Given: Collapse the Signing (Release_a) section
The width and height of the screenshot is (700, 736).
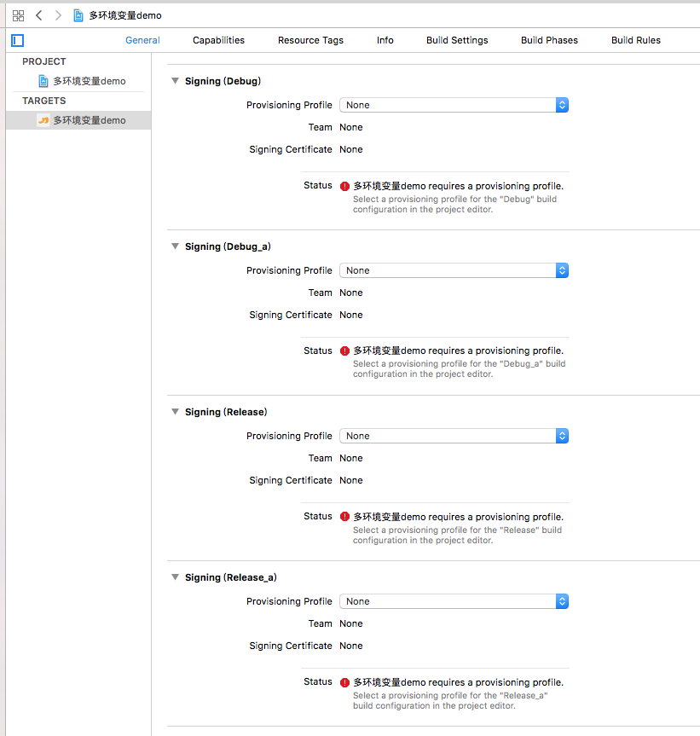Looking at the screenshot, I should click(x=175, y=577).
